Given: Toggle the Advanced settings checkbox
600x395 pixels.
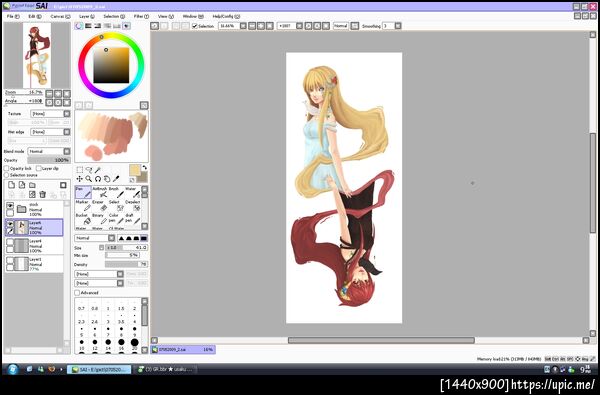Looking at the screenshot, I should point(77,293).
